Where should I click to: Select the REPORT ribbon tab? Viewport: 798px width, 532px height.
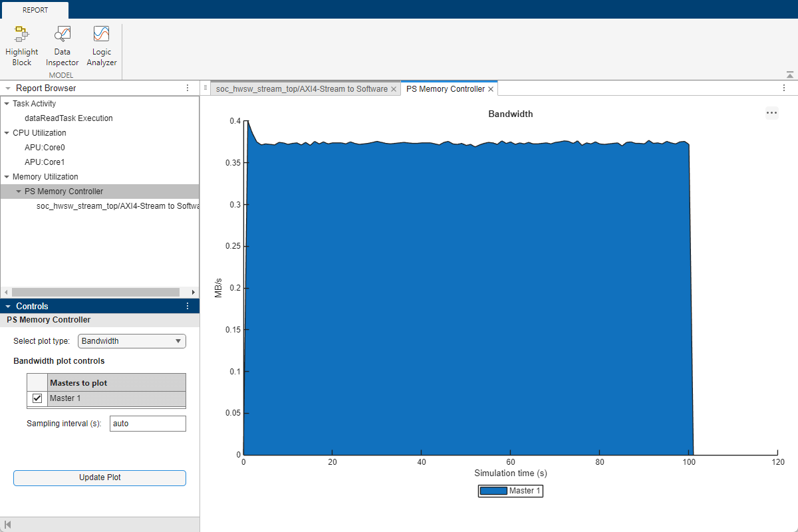35,10
